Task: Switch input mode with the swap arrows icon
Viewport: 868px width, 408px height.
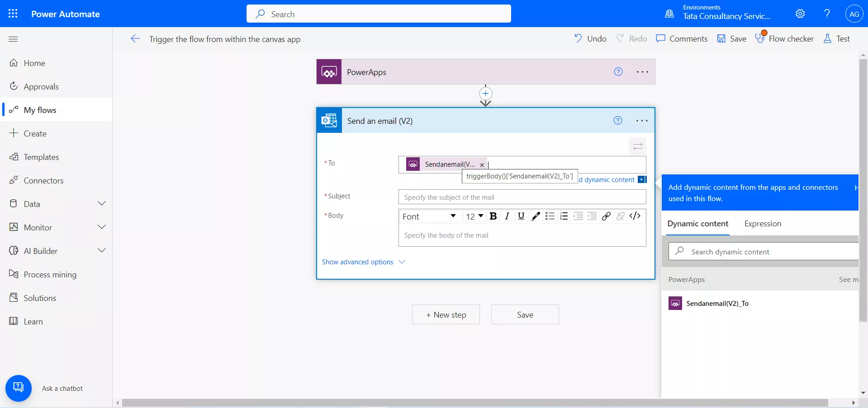Action: pyautogui.click(x=638, y=146)
